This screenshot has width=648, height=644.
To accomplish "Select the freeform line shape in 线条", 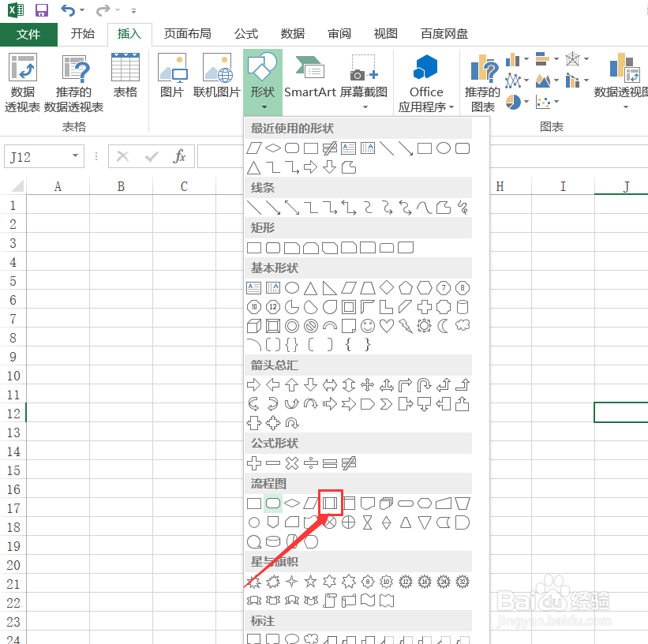I will (444, 207).
